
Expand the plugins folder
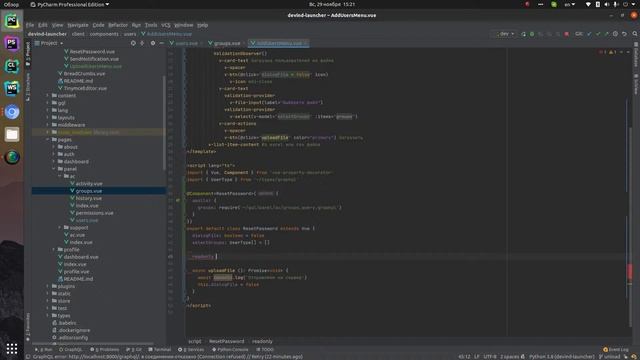pyautogui.click(x=48, y=286)
